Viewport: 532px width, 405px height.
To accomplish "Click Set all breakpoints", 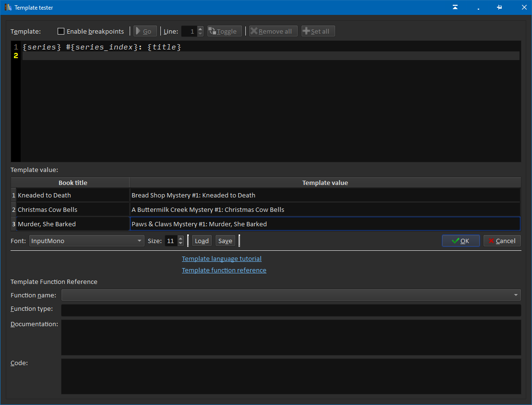I will (x=318, y=31).
